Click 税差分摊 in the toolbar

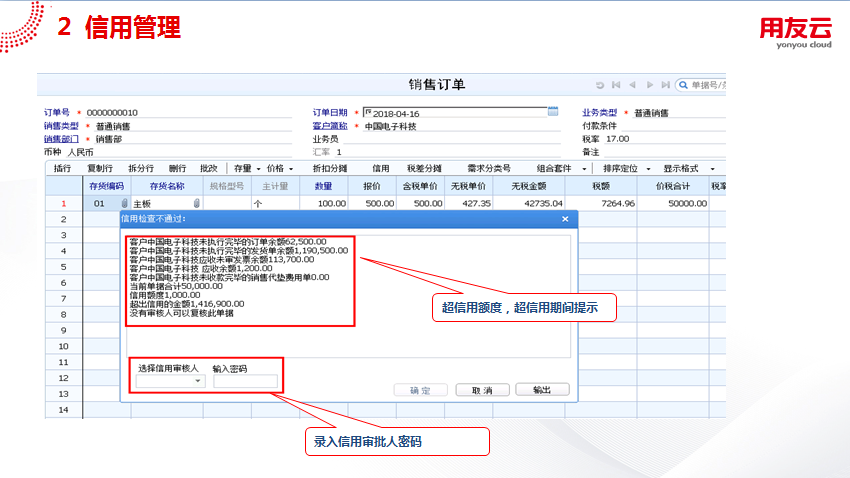coord(424,169)
